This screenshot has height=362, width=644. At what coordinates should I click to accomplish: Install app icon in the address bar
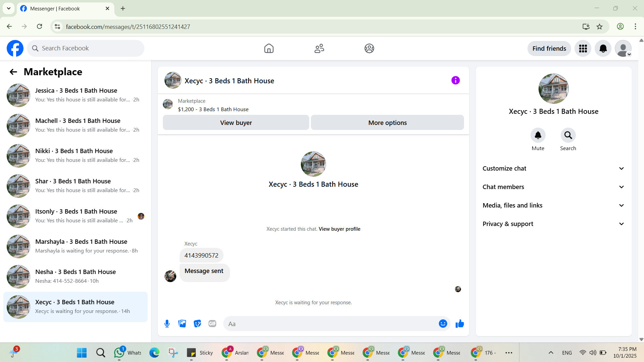click(586, 27)
